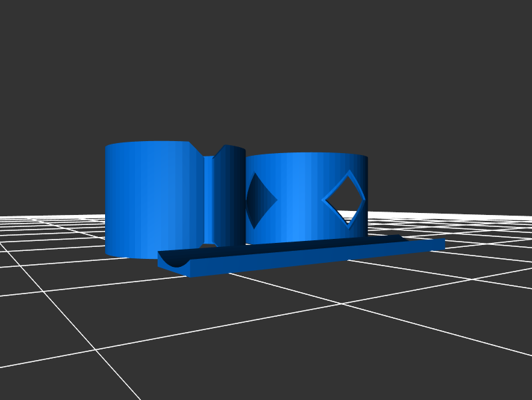Click the curved notch at bar's left end
The height and width of the screenshot is (400, 532).
(x=174, y=261)
